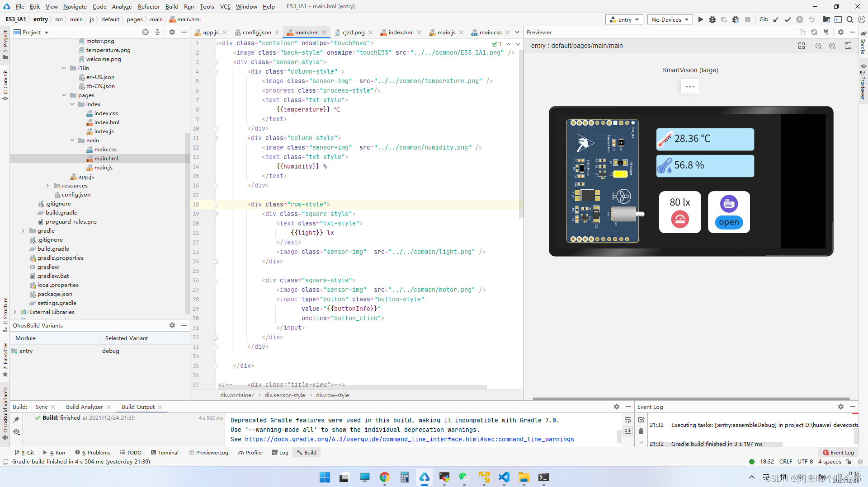Open the PreviewerLog tool window
868x487 pixels.
(208, 452)
